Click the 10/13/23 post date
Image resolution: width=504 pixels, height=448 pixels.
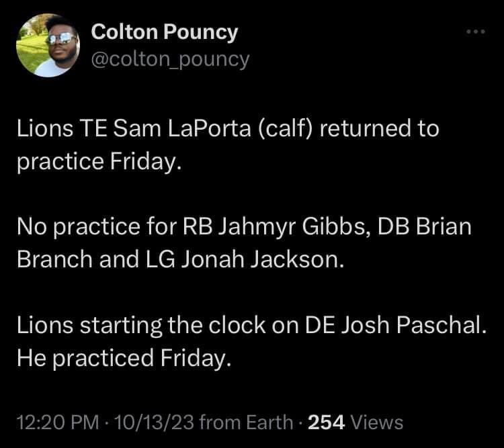(x=154, y=422)
